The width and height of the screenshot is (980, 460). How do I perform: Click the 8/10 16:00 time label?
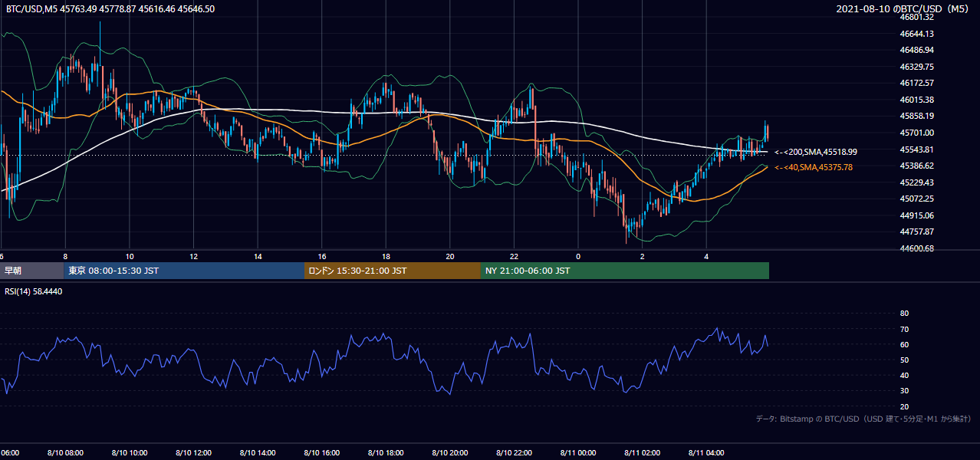pyautogui.click(x=322, y=453)
